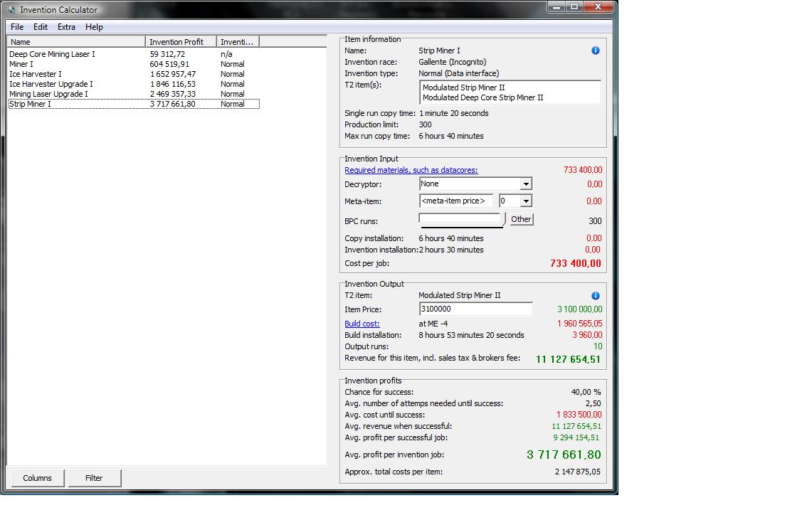Screen dimensions: 812x510
Task: Click the 1 652 957,47 profit cell
Action: coord(172,74)
